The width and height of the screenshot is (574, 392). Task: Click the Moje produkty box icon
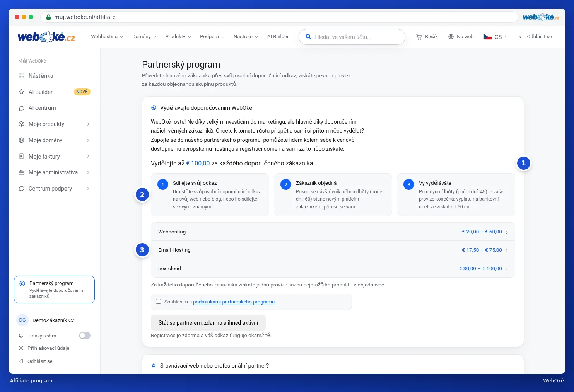(21, 124)
